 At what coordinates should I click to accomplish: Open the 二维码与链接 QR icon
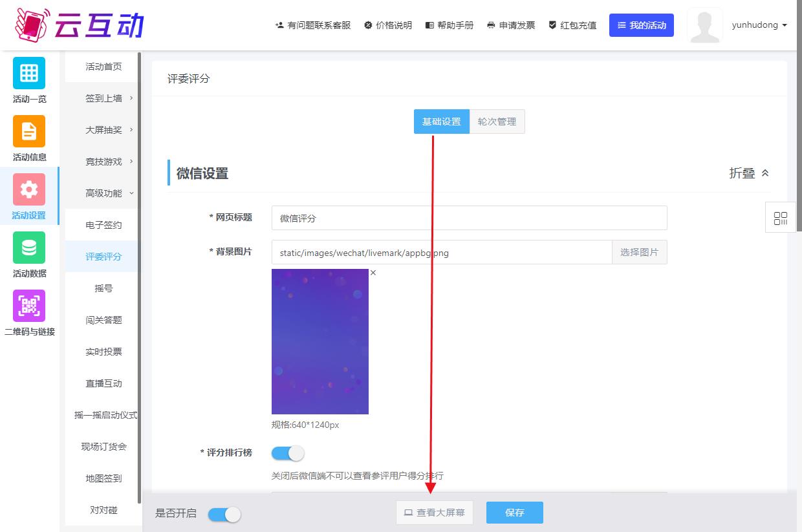(29, 306)
